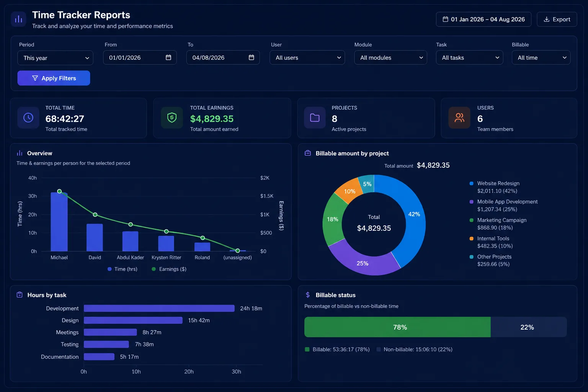Click the Apply Filters button
Screen dimensions: 588x392
click(x=54, y=78)
